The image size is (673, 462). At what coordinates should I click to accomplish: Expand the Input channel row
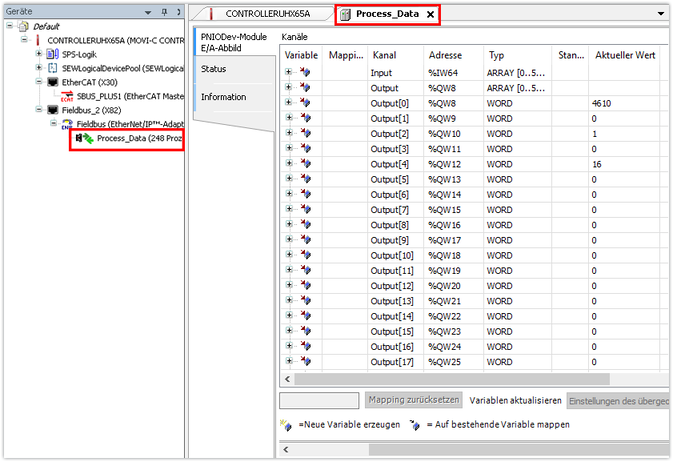(289, 73)
